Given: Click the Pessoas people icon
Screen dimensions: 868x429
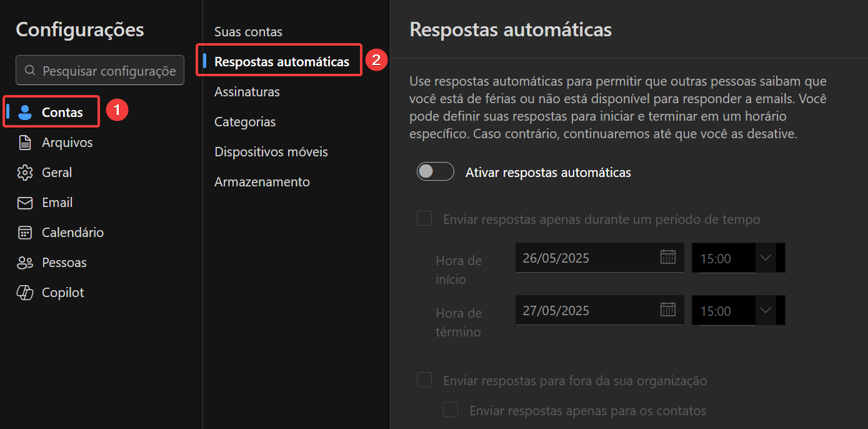Looking at the screenshot, I should tap(25, 263).
